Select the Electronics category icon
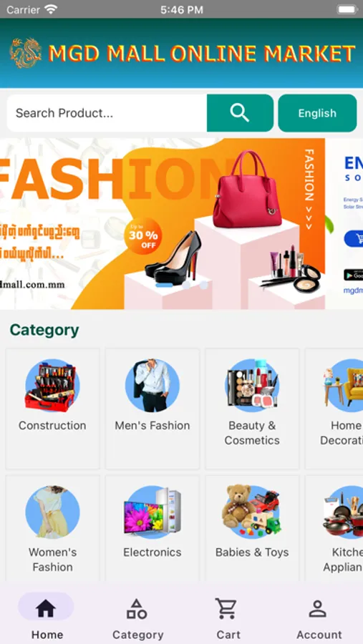 152,512
